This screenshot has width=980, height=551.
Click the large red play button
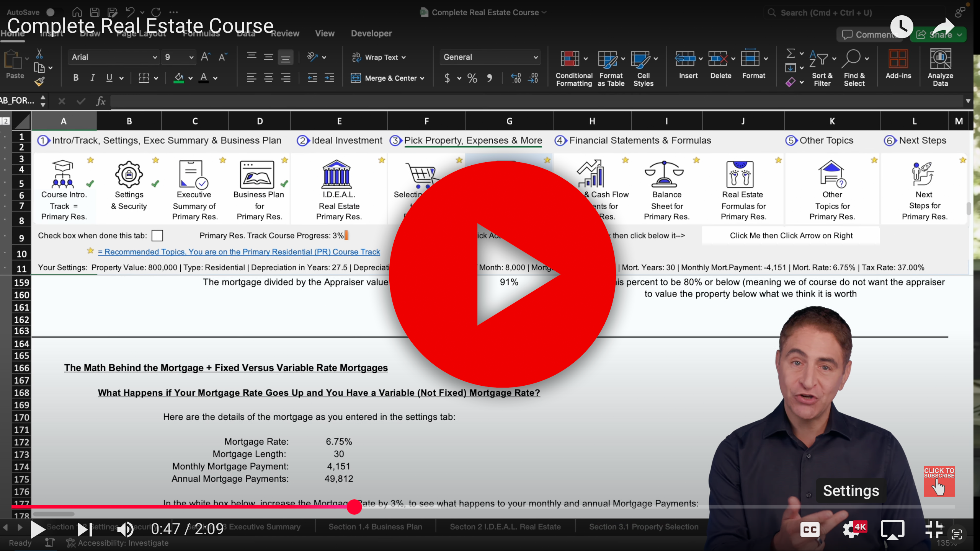coord(502,274)
